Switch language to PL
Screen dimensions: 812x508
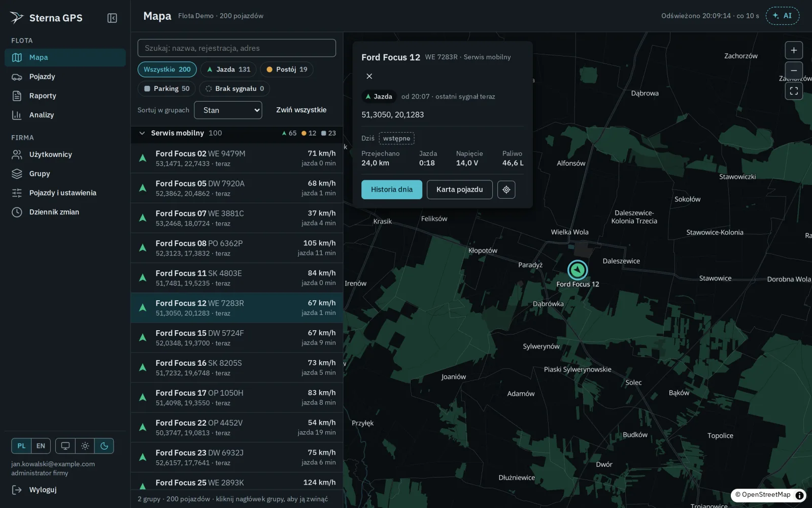click(21, 446)
